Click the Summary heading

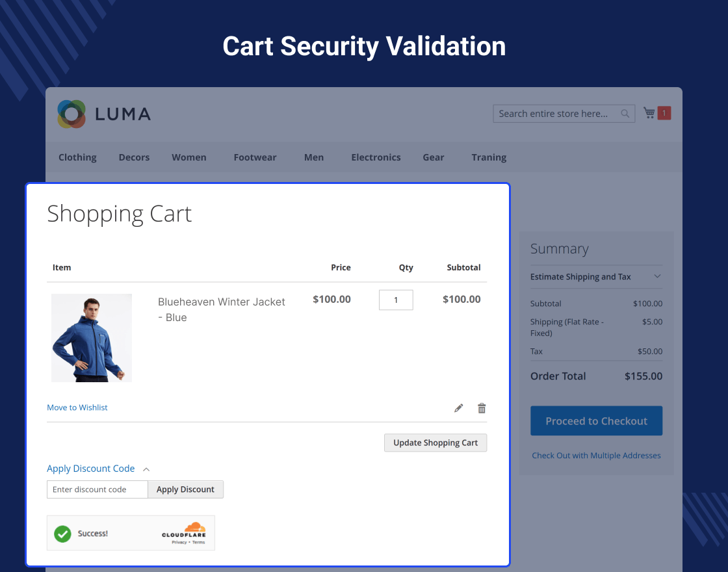560,249
